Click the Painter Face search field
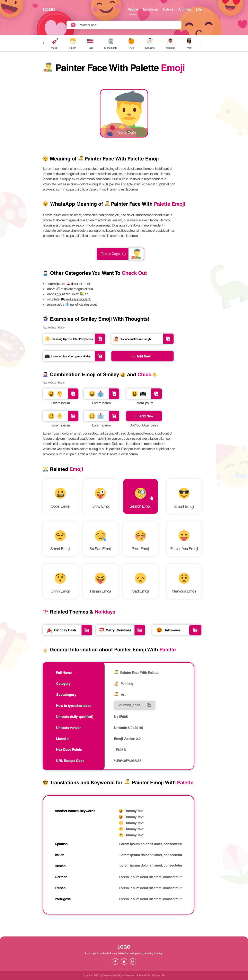This screenshot has height=980, width=248. coord(125,25)
